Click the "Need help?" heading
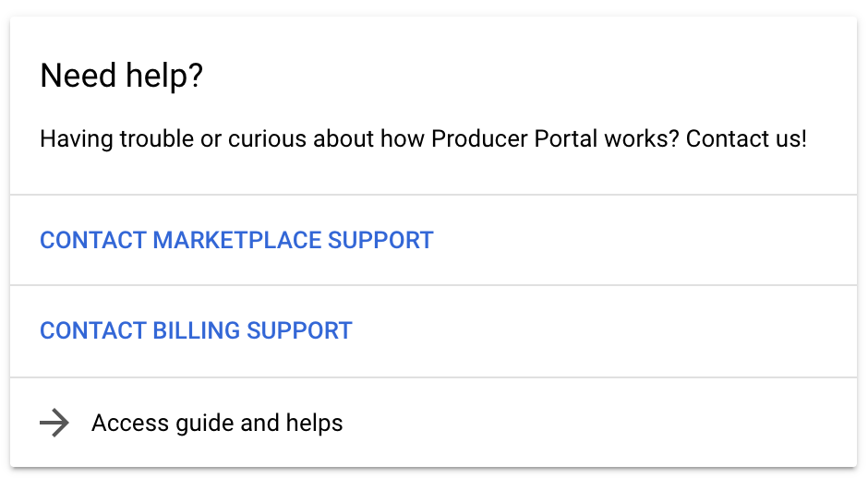The height and width of the screenshot is (478, 868). tap(121, 77)
